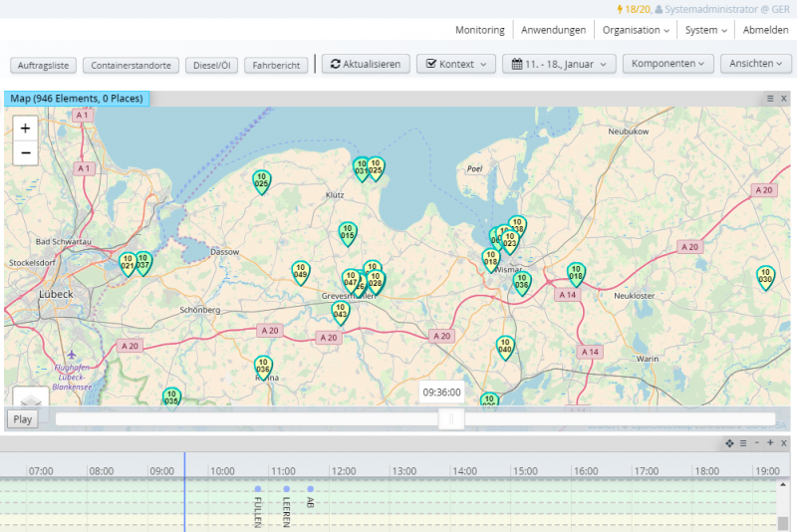Zoom out on the map
The image size is (797, 532).
25,152
